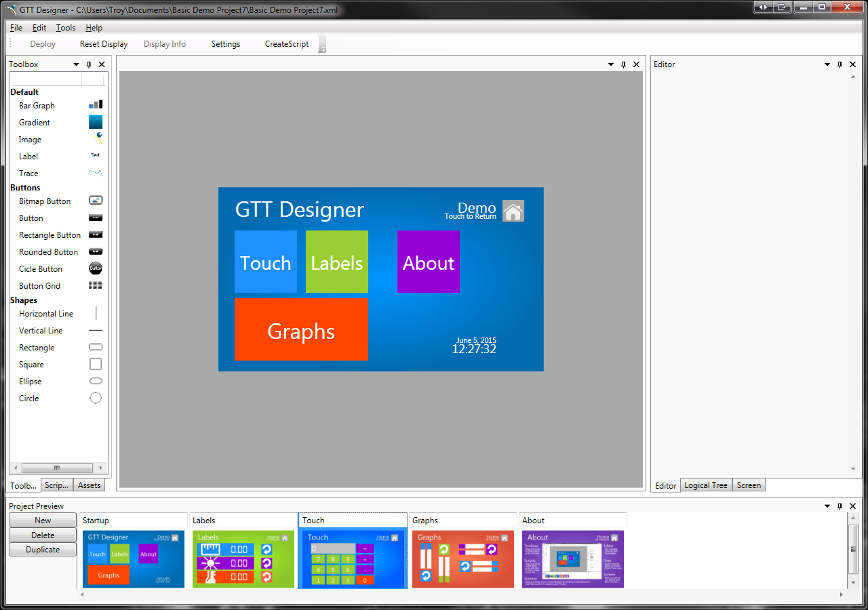
Task: Click the Touch tile on the canvas
Action: tap(266, 262)
